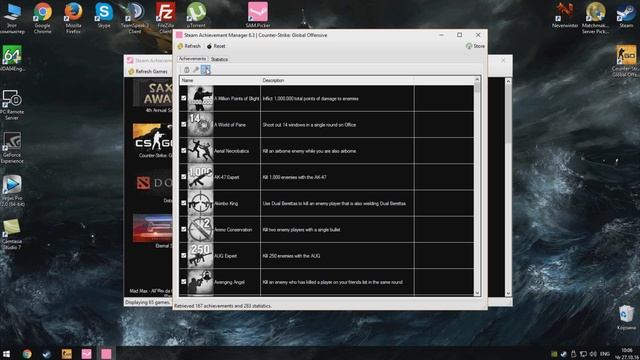Image resolution: width=640 pixels, height=360 pixels.
Task: Select 'Kill 250 enemies with the AUG' description
Action: pos(291,256)
